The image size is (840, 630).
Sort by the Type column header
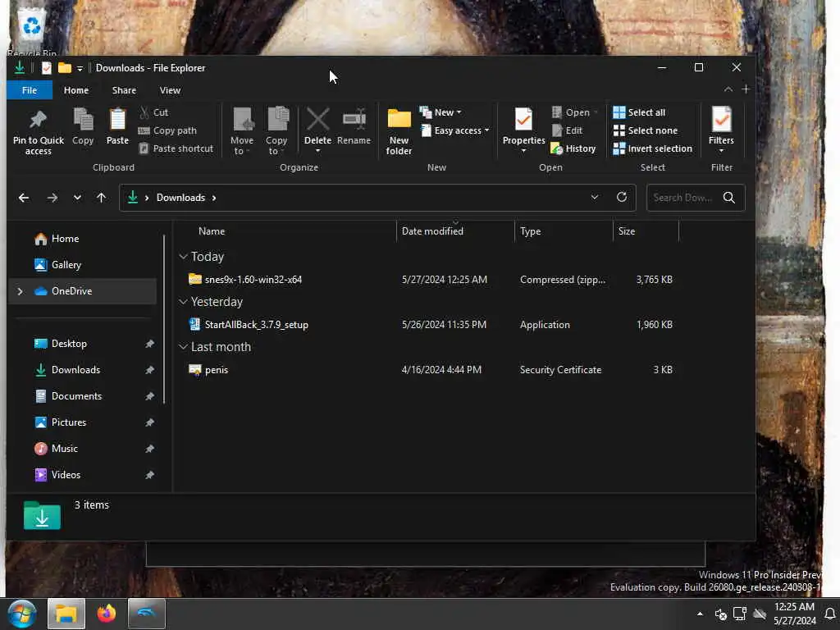[x=564, y=231]
